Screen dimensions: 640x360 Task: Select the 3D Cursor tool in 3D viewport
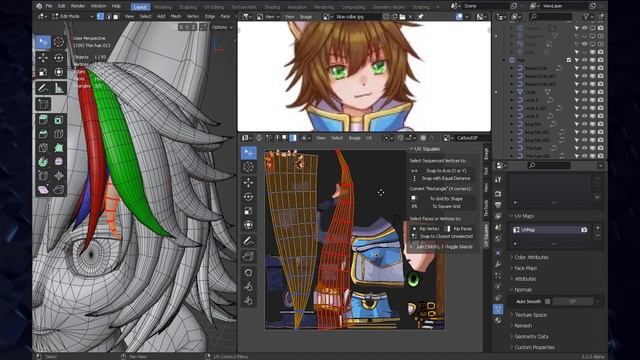coord(59,42)
